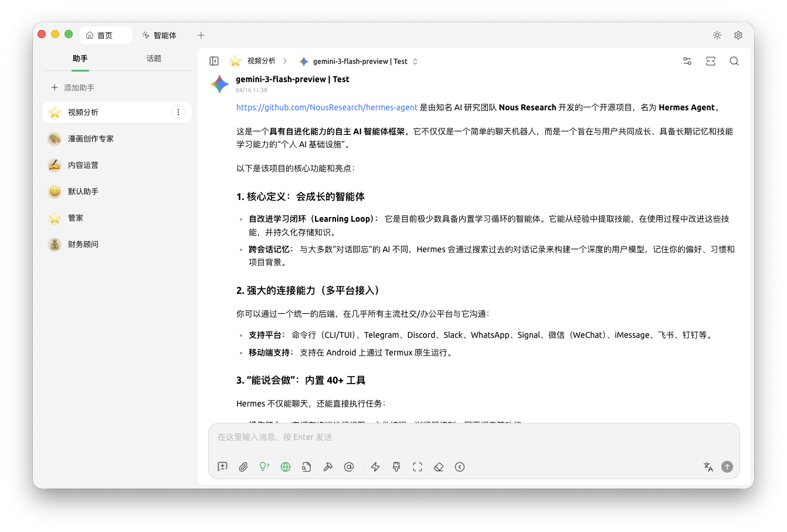Open the 视频分析 assistant options menu
The image size is (787, 532).
click(x=178, y=111)
